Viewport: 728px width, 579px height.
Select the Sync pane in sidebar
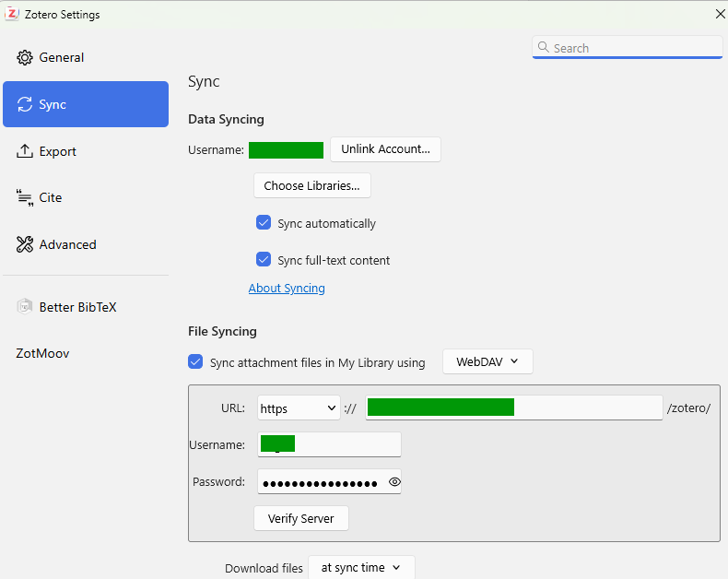point(86,104)
